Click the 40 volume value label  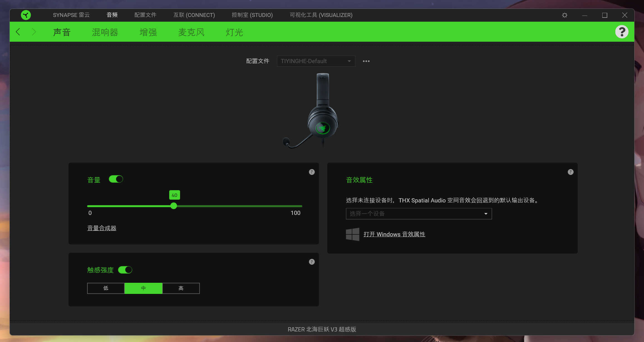pyautogui.click(x=174, y=195)
